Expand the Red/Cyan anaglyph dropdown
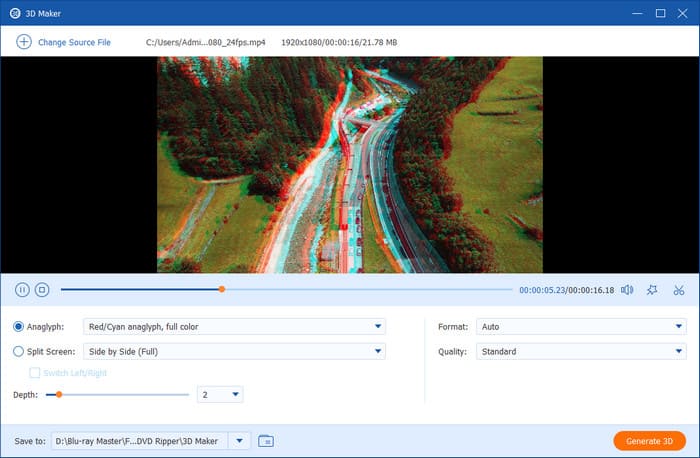This screenshot has width=700, height=458. point(377,326)
